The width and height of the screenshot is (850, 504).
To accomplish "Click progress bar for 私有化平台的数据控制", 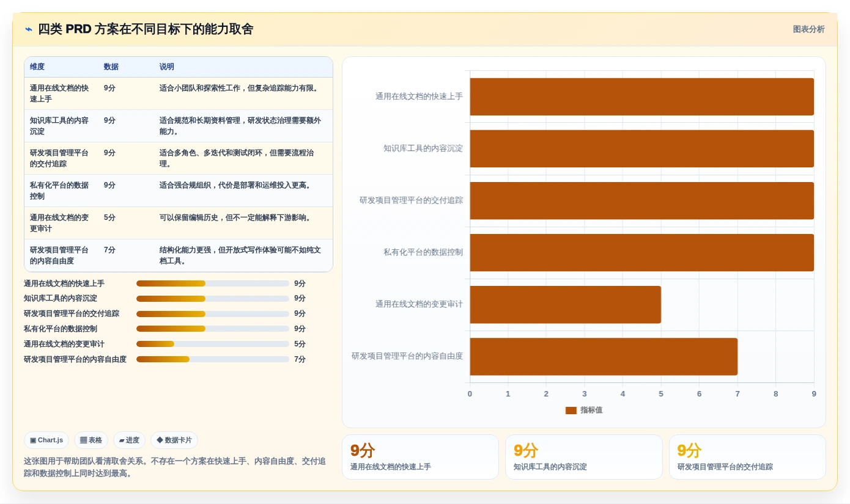I will [x=213, y=329].
